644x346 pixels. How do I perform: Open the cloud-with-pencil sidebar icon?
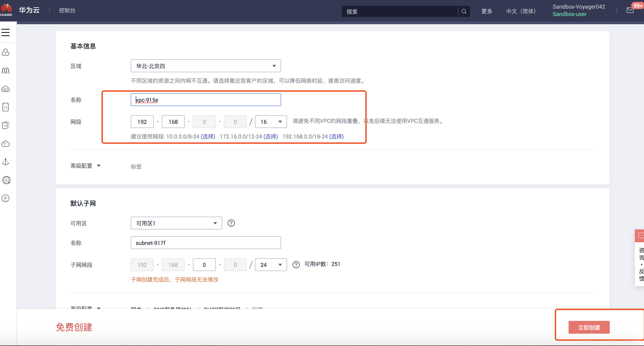tap(5, 144)
